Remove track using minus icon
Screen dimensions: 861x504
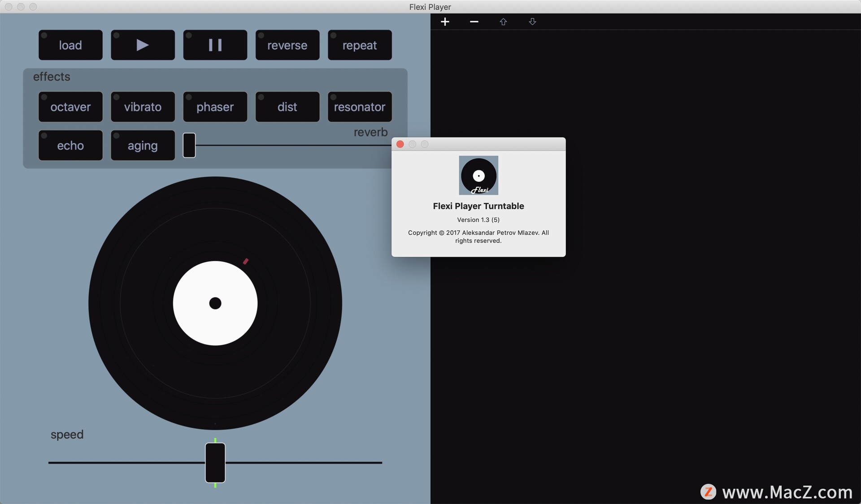tap(474, 22)
